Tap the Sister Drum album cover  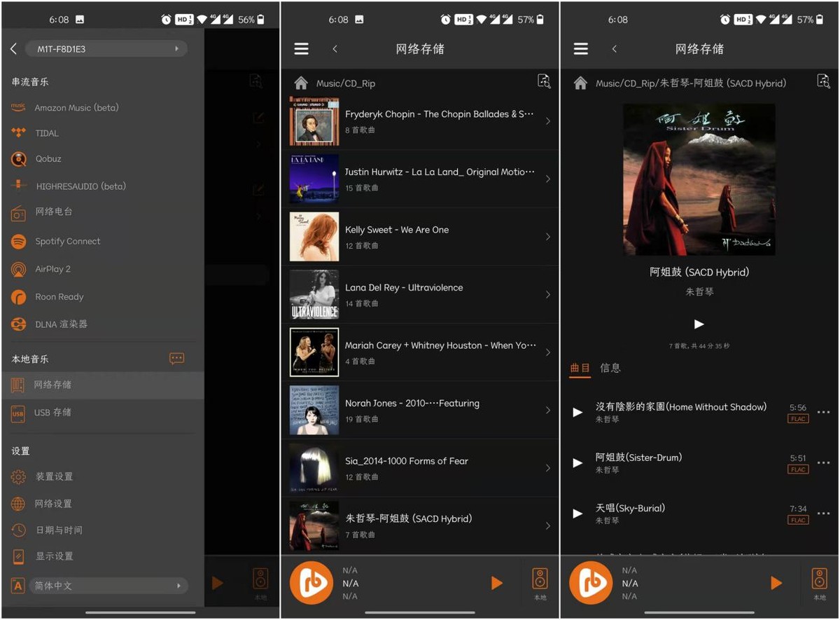(699, 179)
